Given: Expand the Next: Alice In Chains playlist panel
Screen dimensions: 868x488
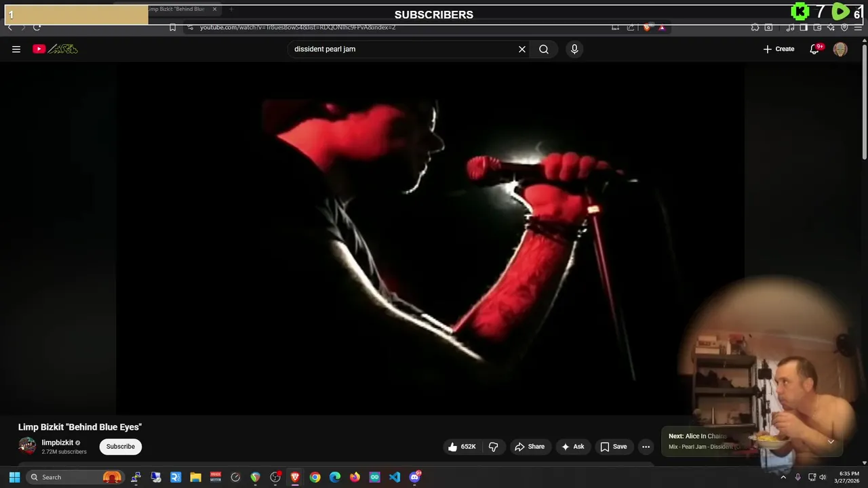Looking at the screenshot, I should [x=831, y=441].
